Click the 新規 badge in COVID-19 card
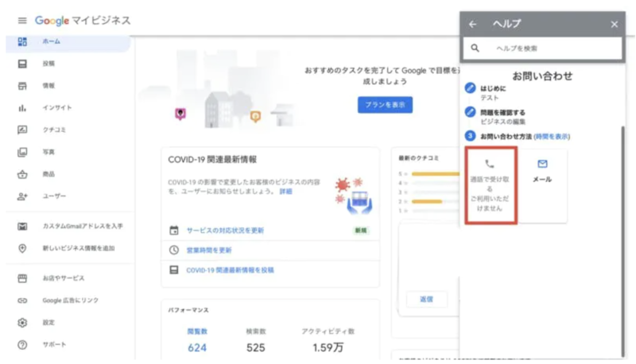 tap(361, 230)
